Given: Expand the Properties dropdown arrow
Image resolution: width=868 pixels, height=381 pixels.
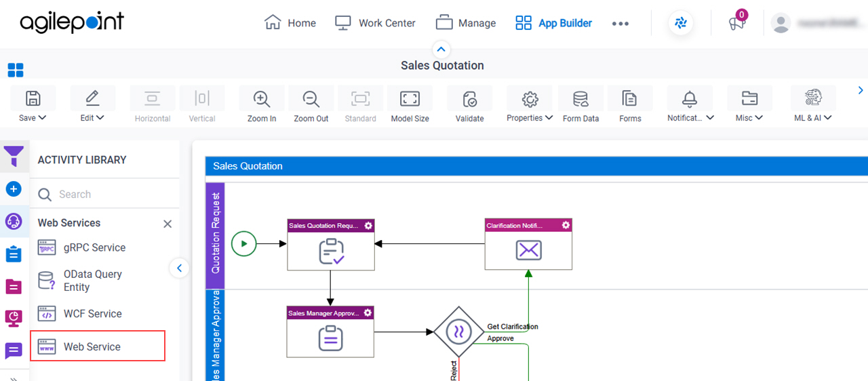Looking at the screenshot, I should [x=549, y=117].
